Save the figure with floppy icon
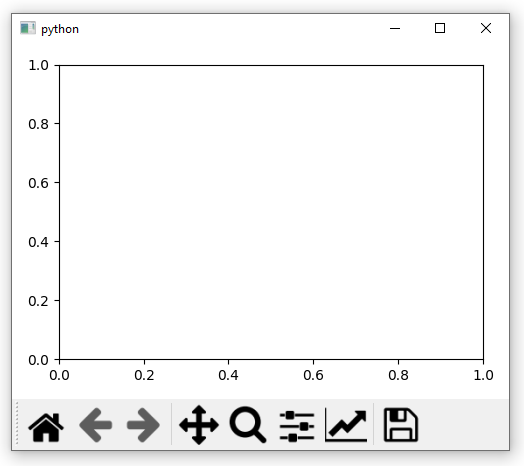 [x=401, y=425]
